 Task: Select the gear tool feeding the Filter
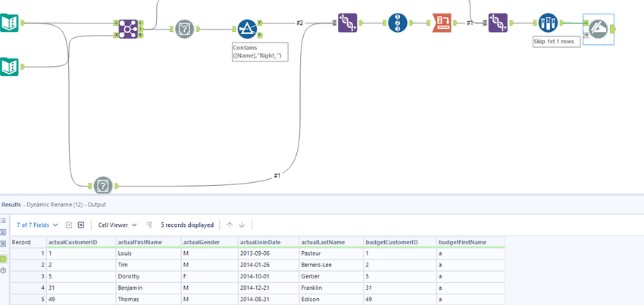[x=184, y=29]
